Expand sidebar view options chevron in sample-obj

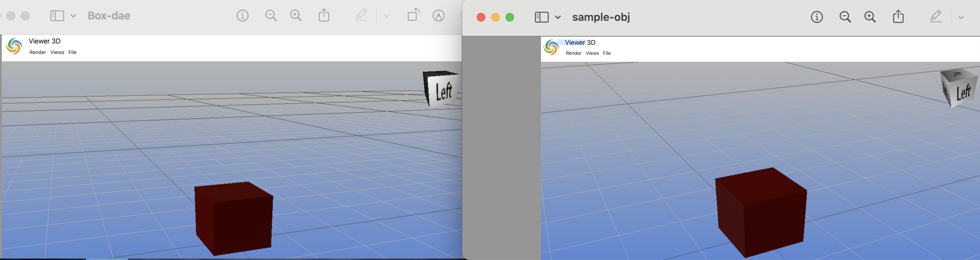[558, 17]
